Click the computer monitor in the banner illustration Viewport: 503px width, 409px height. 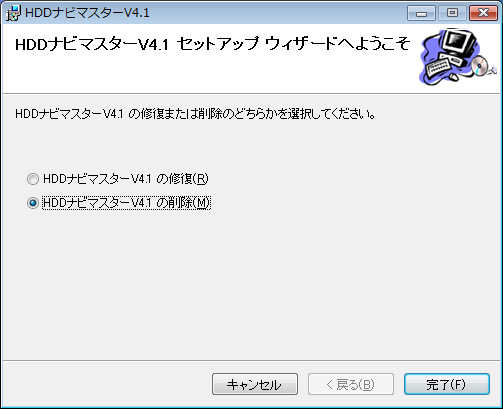461,43
